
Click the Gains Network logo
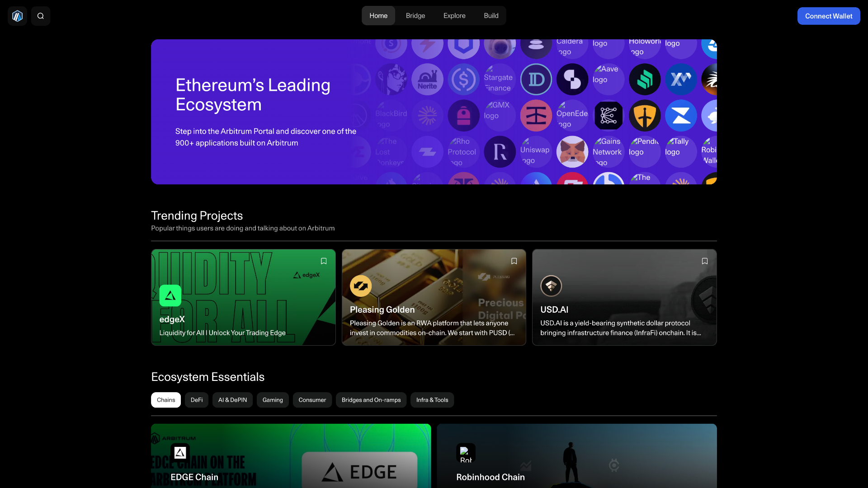[609, 152]
